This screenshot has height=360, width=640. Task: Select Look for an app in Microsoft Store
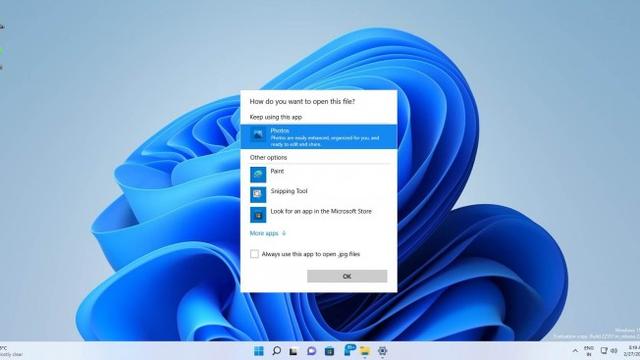[318, 214]
